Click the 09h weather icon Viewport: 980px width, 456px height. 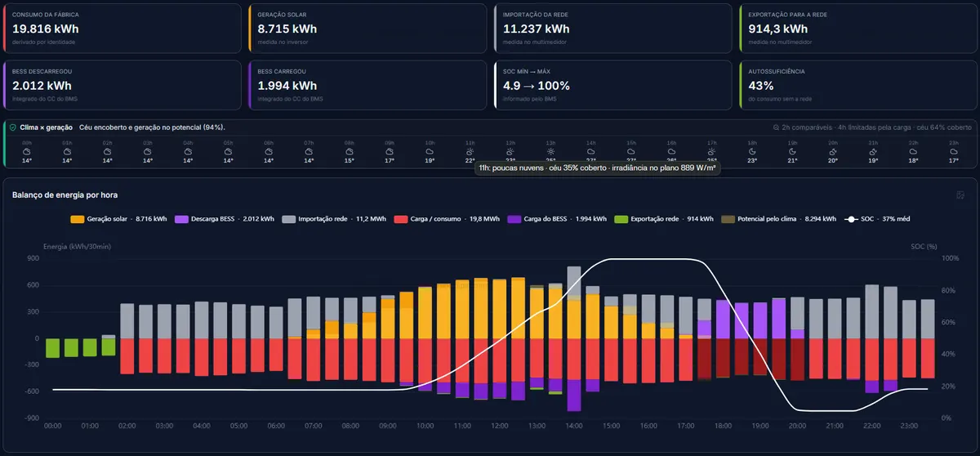point(390,151)
